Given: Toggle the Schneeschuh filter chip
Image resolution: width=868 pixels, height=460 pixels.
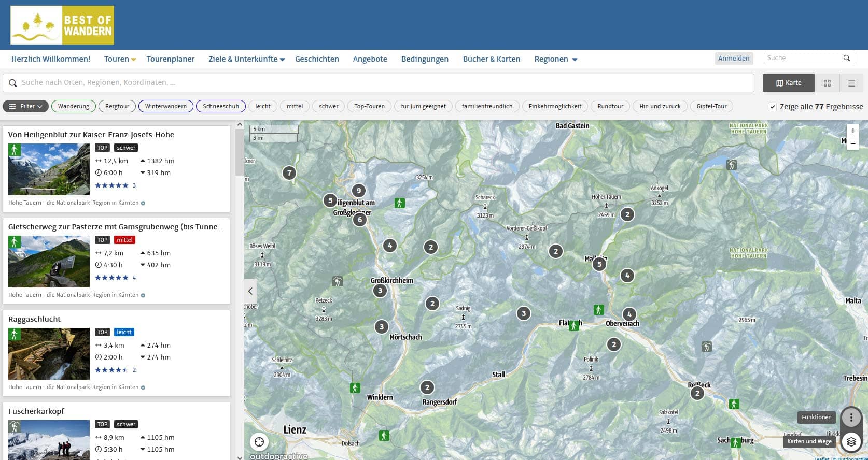Looking at the screenshot, I should (221, 106).
